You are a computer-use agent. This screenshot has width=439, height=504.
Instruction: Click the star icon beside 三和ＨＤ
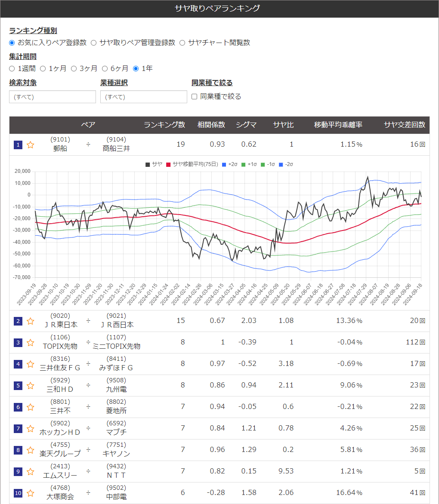31,386
